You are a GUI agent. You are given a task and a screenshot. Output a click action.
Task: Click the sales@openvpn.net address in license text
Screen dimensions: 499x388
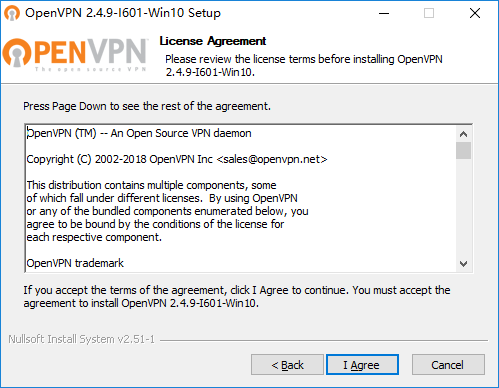272,159
